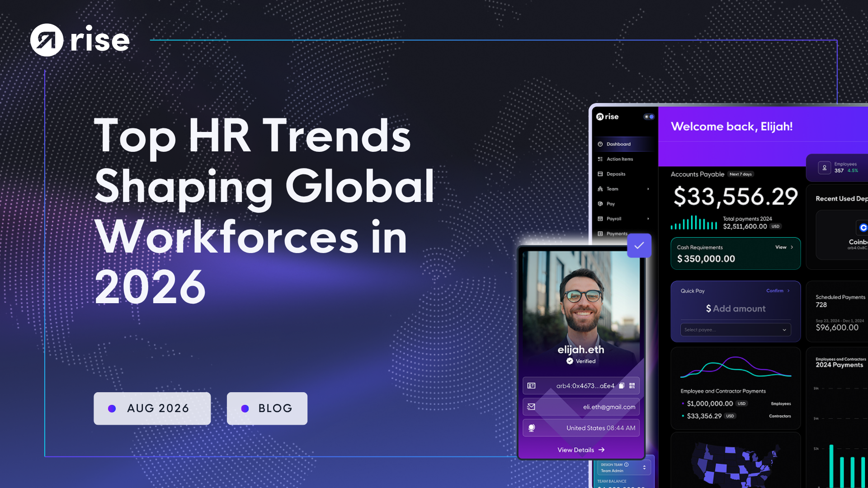Click the elijah.eth name on the card

coord(581,350)
